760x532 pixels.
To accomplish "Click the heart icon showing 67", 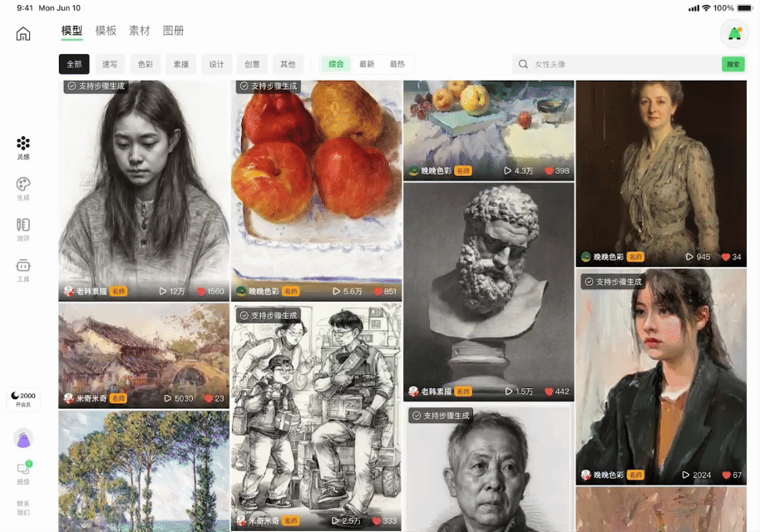I will tap(726, 475).
